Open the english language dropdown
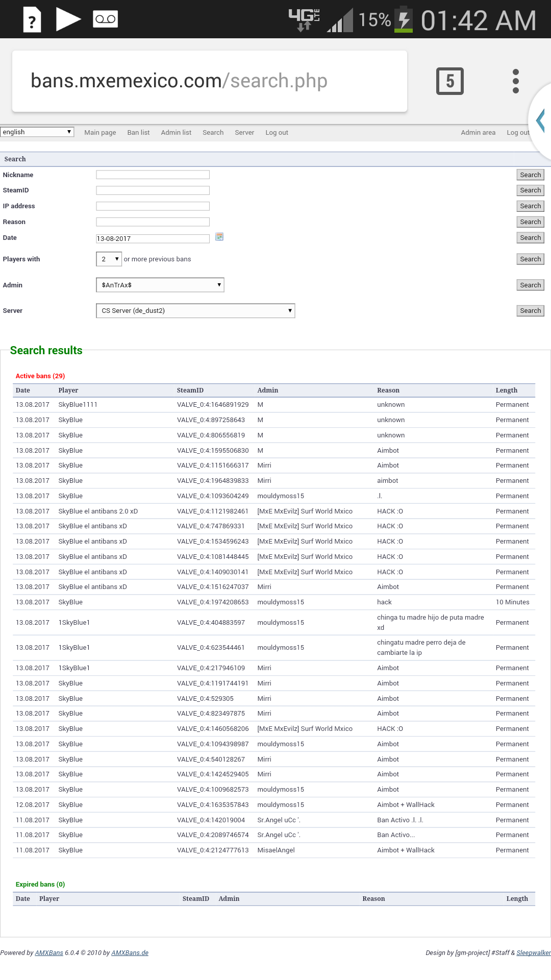Screen dimensions: 551x980 pos(37,132)
